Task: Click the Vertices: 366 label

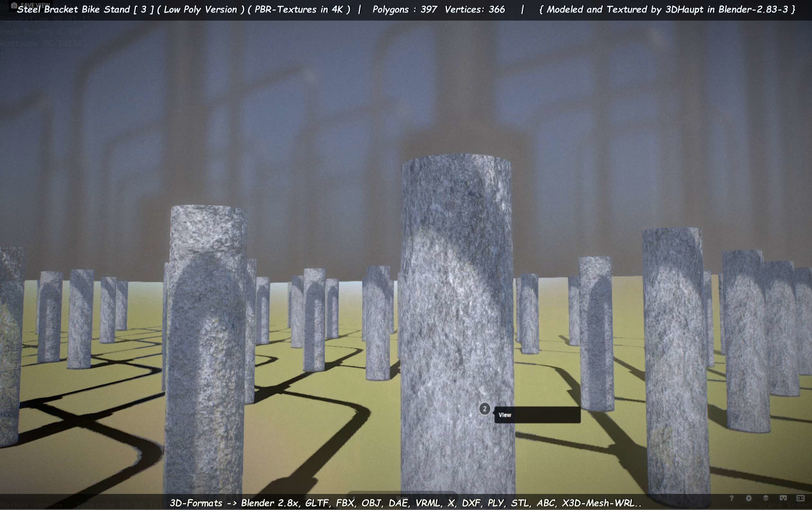Action: [474, 9]
